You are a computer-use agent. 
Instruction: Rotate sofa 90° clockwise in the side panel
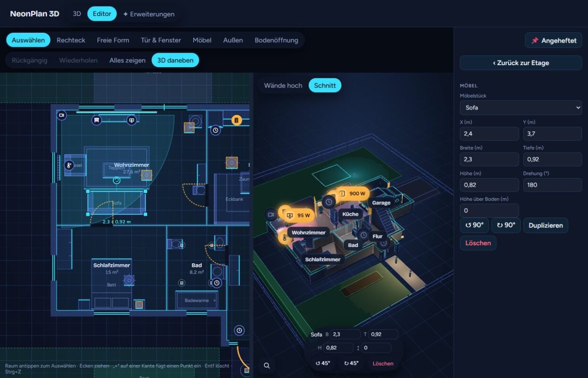click(x=506, y=225)
